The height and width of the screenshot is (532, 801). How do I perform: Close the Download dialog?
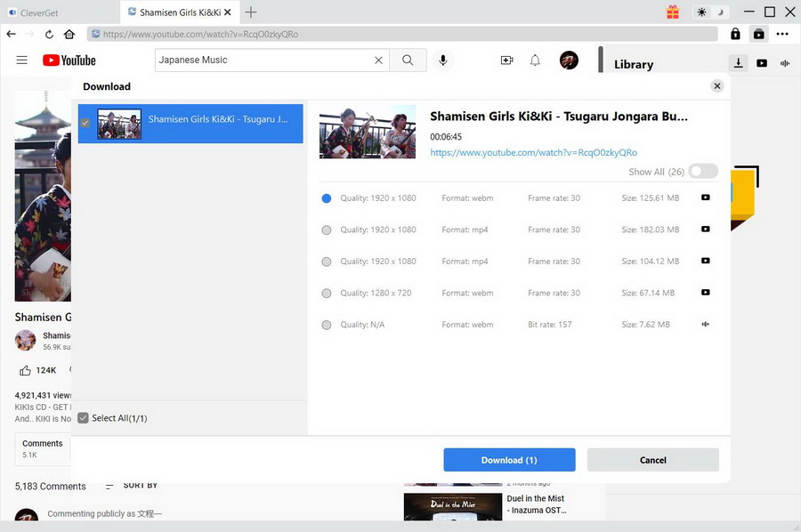pyautogui.click(x=716, y=86)
